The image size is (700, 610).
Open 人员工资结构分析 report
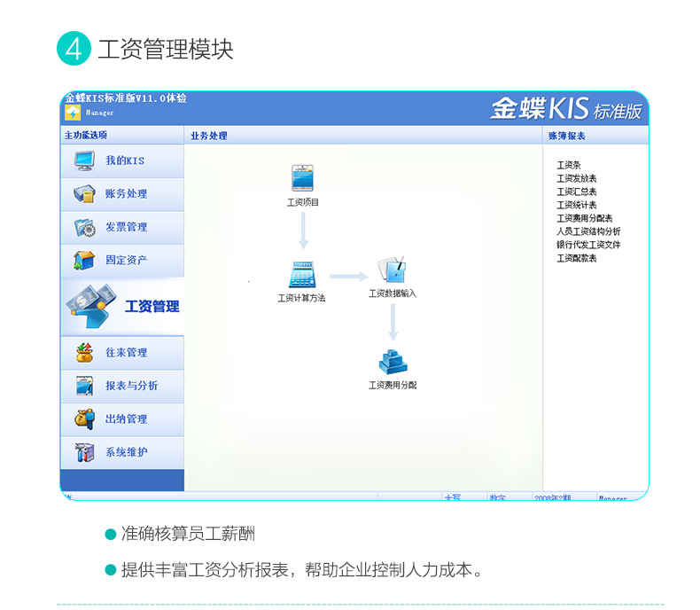588,231
